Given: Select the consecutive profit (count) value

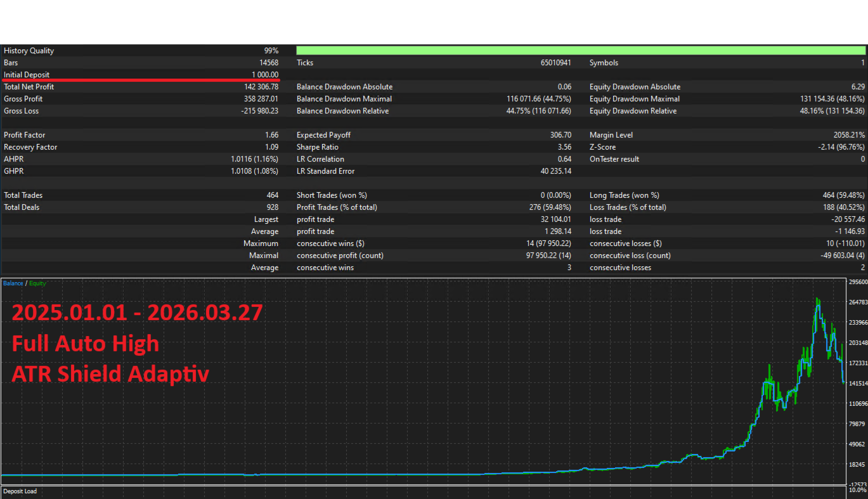Looking at the screenshot, I should coord(548,256).
